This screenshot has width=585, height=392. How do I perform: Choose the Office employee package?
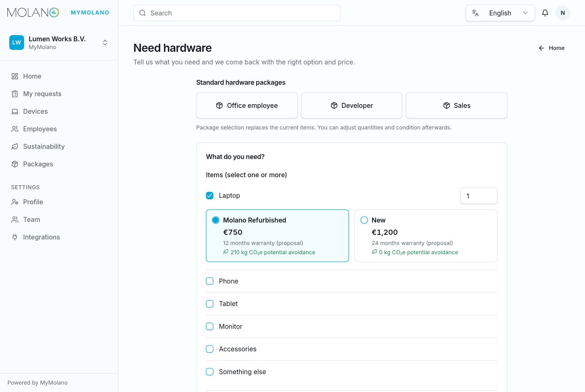[247, 105]
